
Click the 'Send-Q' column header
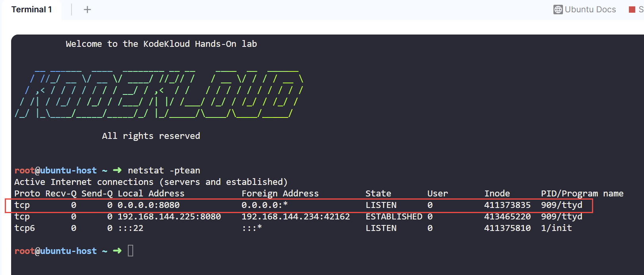click(97, 193)
